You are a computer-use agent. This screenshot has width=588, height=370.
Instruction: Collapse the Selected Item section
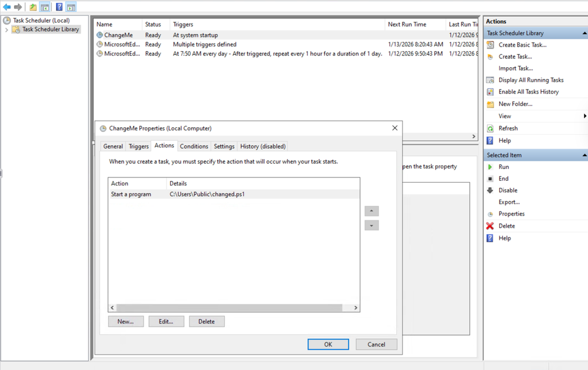(x=584, y=155)
